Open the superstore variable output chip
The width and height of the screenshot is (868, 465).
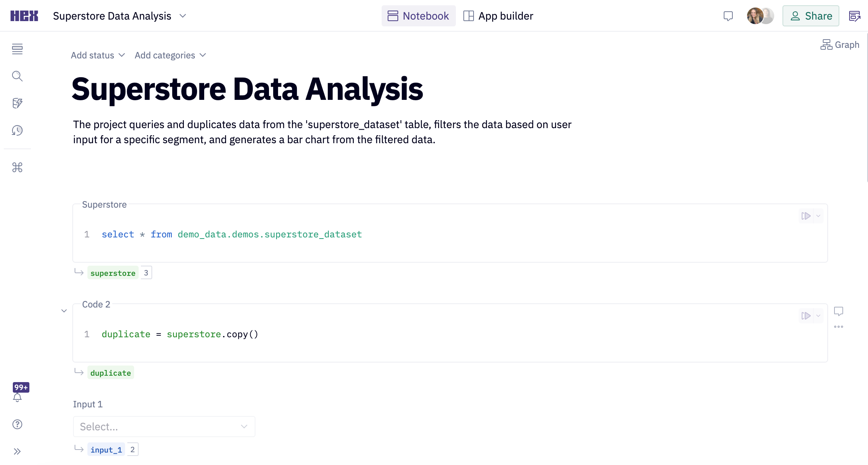(113, 272)
